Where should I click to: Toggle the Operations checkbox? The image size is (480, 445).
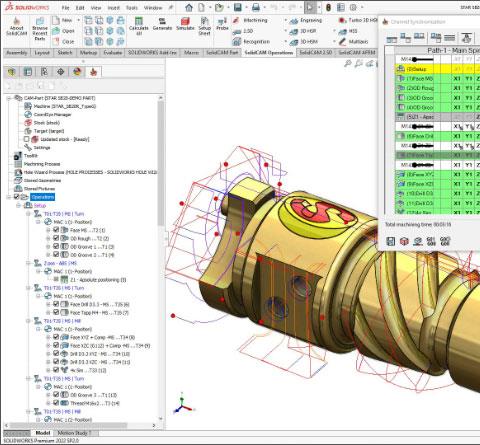click(16, 197)
